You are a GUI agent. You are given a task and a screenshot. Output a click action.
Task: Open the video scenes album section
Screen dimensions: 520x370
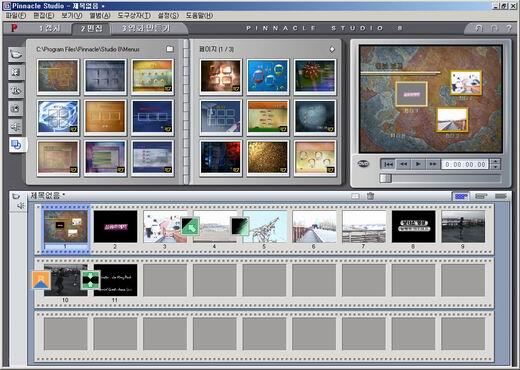[x=16, y=54]
